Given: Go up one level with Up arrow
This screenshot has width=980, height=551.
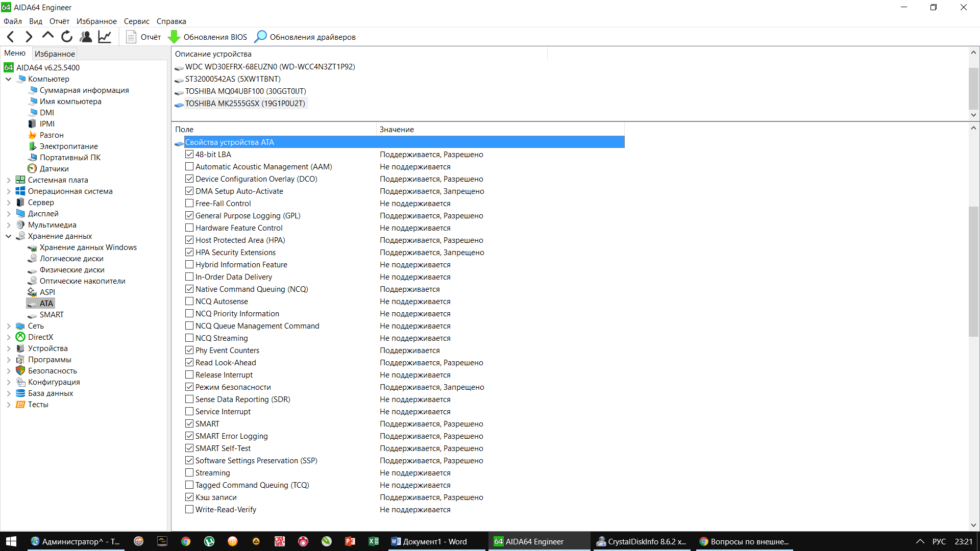Looking at the screenshot, I should [x=48, y=36].
